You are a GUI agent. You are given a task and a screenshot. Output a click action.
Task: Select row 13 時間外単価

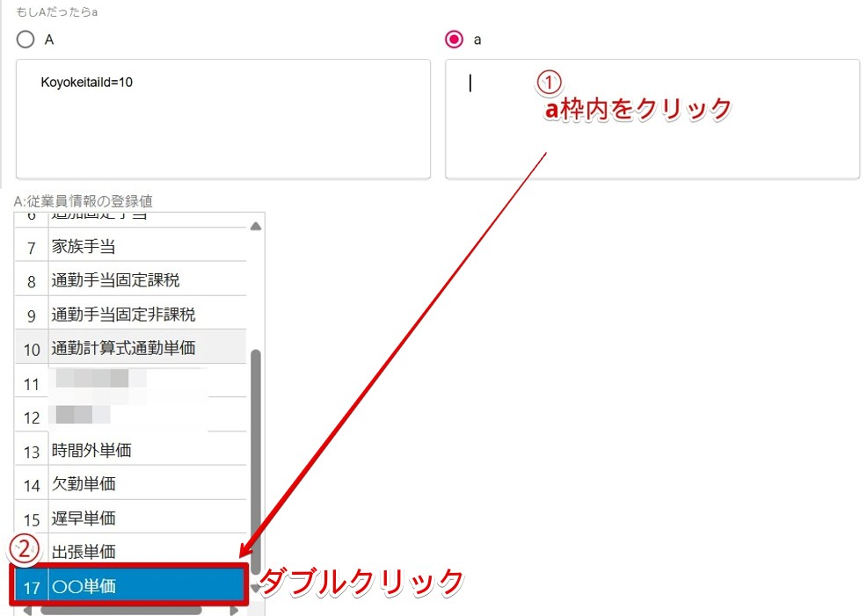130,449
